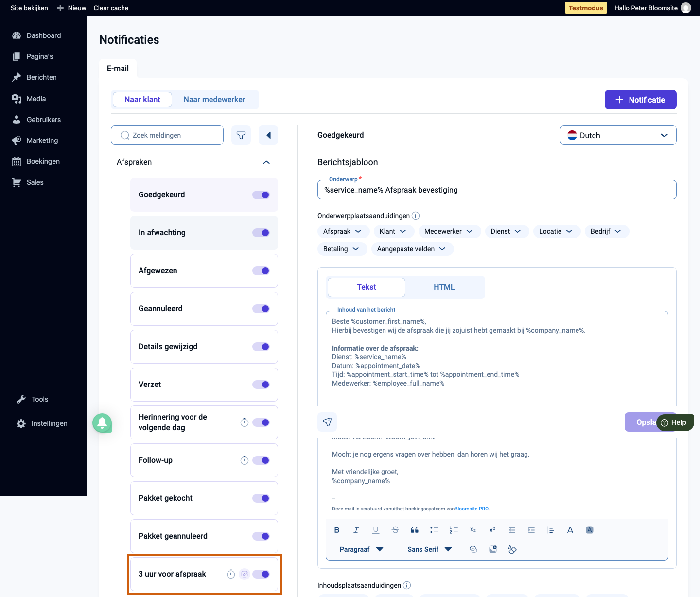Toggle underline formatting in the editor
This screenshot has height=597, width=700.
click(x=376, y=530)
